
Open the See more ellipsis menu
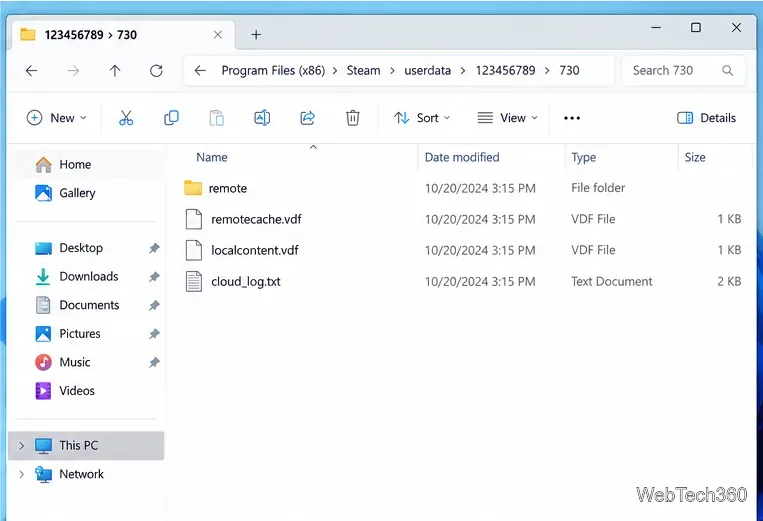(572, 118)
